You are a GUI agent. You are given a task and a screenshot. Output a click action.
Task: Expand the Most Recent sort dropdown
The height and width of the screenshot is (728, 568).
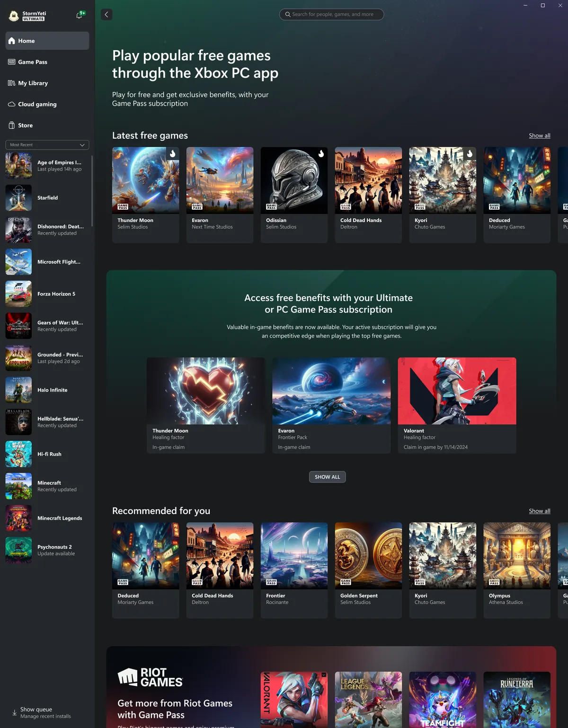pos(47,145)
